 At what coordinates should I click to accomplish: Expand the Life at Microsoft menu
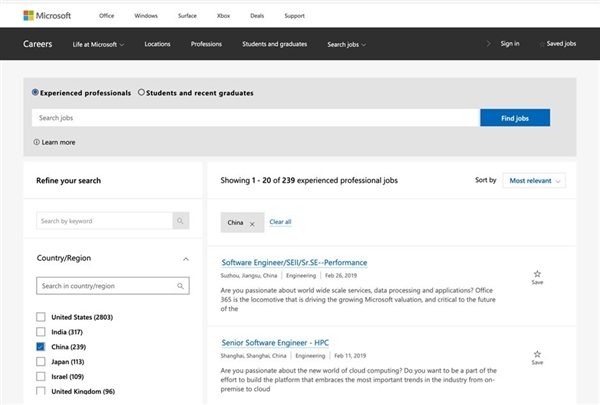98,44
